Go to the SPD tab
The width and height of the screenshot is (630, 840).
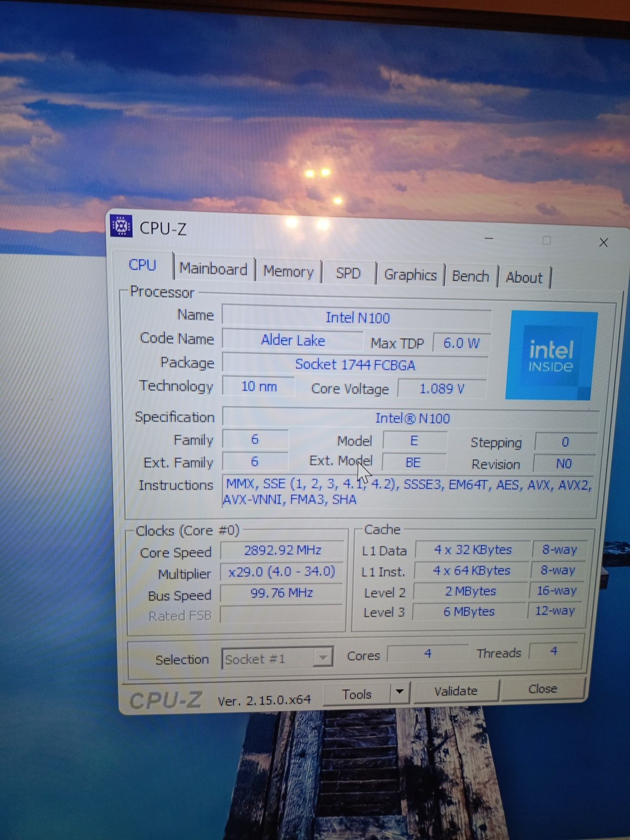pyautogui.click(x=348, y=273)
